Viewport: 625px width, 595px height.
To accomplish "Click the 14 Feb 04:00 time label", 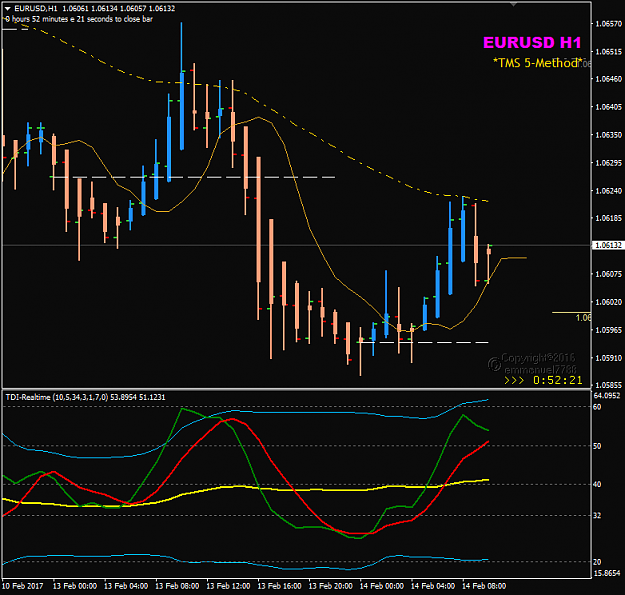I will [x=433, y=586].
